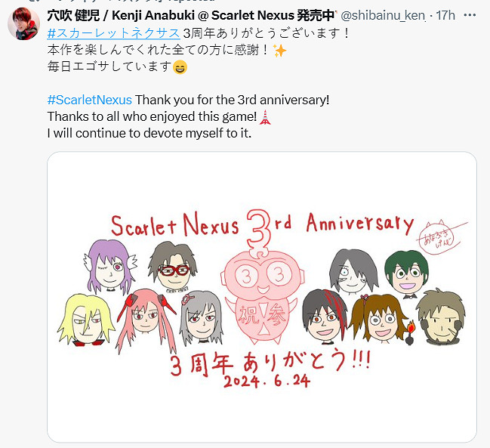This screenshot has height=448, width=490.
Task: Click the red Tokyo Tower emoji
Action: click(265, 117)
